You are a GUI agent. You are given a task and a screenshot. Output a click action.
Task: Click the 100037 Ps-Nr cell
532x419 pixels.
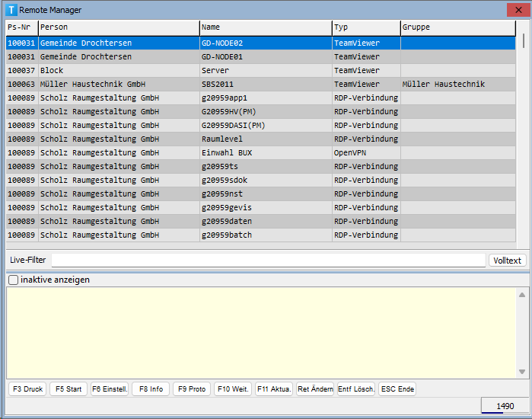pos(22,71)
